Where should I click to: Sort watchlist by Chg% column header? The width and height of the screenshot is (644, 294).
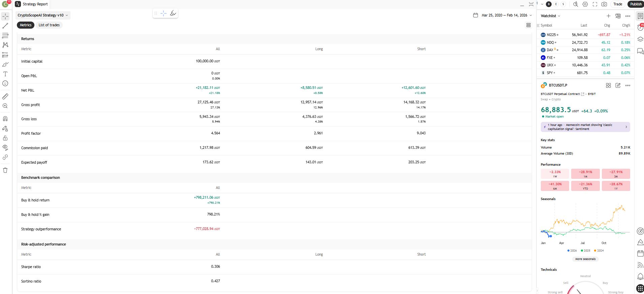tap(626, 25)
